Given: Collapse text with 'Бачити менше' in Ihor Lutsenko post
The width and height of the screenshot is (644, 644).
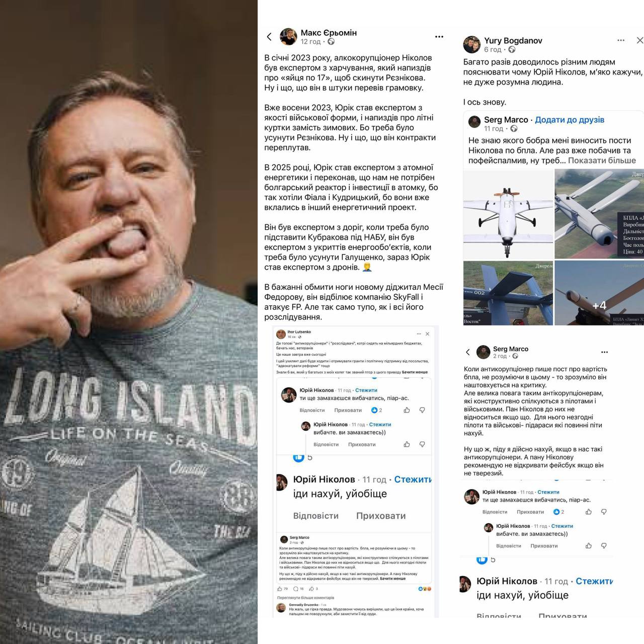Looking at the screenshot, I should (x=415, y=372).
